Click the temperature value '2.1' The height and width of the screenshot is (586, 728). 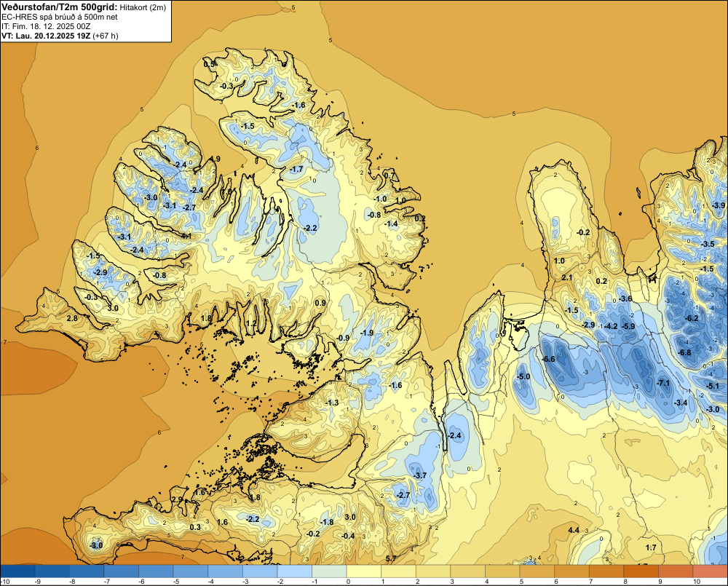click(x=567, y=277)
